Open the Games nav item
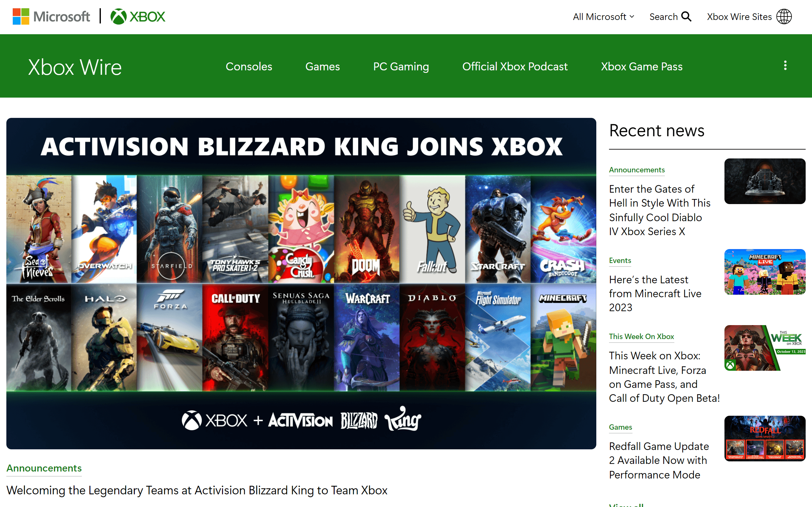 322,67
